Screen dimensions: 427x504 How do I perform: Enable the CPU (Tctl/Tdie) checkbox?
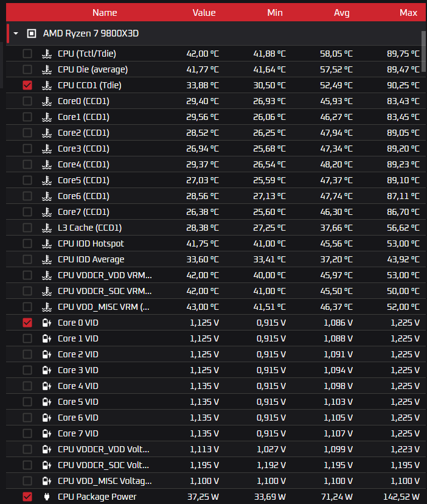pyautogui.click(x=27, y=54)
